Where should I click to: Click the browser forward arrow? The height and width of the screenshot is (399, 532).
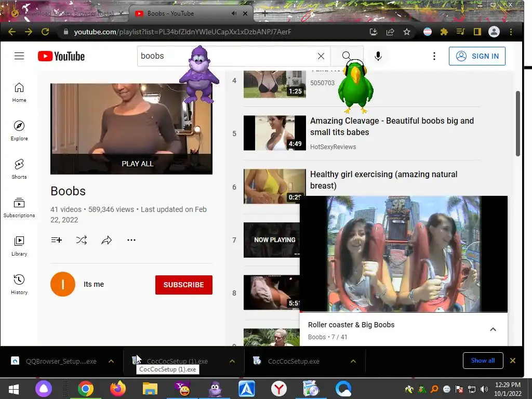pyautogui.click(x=29, y=32)
